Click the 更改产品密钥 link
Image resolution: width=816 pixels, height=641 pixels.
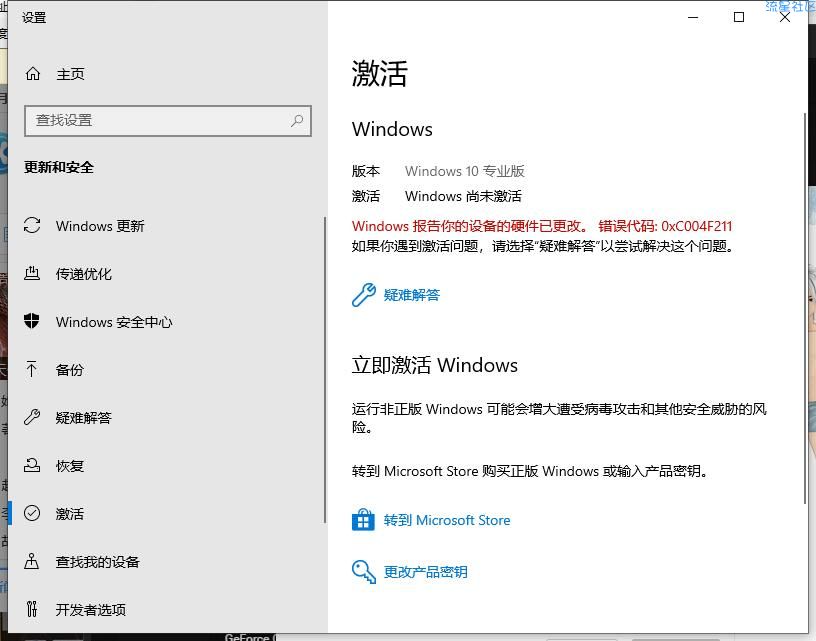426,572
